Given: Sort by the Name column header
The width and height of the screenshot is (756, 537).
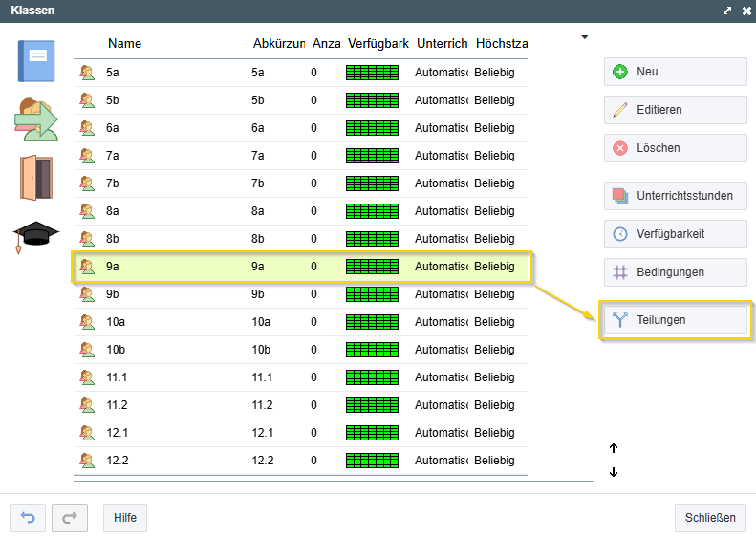Looking at the screenshot, I should click(x=124, y=43).
